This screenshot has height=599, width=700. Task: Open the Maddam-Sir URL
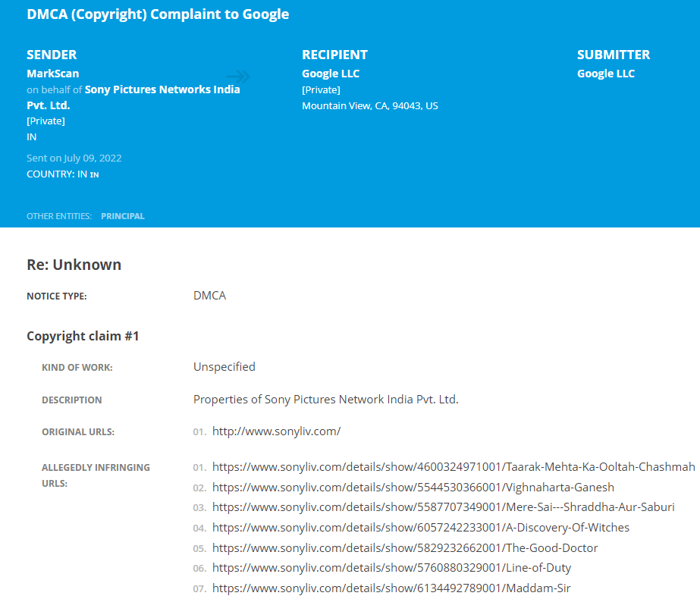391,588
